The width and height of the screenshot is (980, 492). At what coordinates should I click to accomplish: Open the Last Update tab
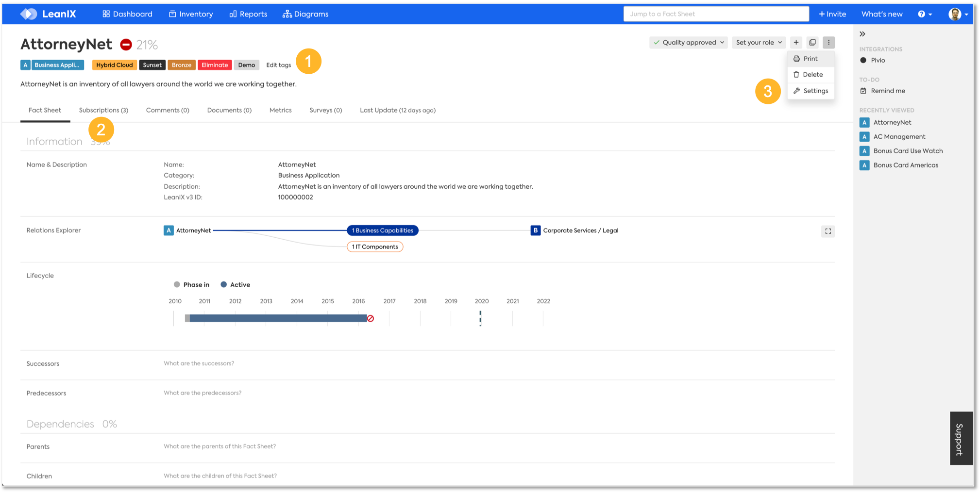[x=398, y=111]
